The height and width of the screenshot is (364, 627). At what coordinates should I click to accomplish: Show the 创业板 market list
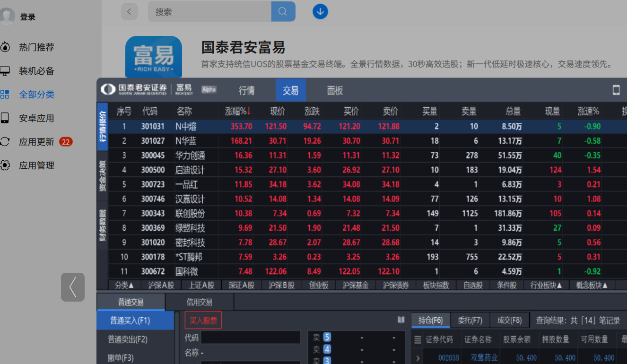319,285
